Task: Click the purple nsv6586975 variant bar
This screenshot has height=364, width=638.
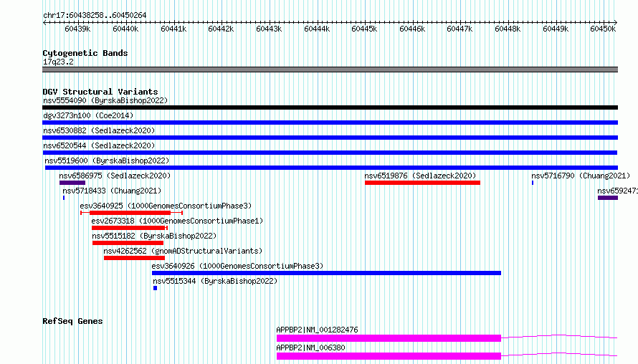Action: pyautogui.click(x=72, y=183)
